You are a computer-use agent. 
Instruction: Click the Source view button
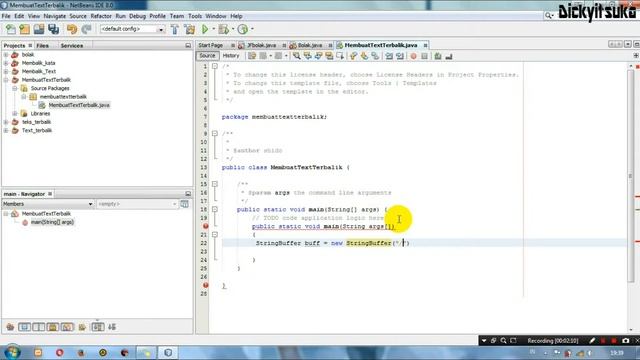207,56
